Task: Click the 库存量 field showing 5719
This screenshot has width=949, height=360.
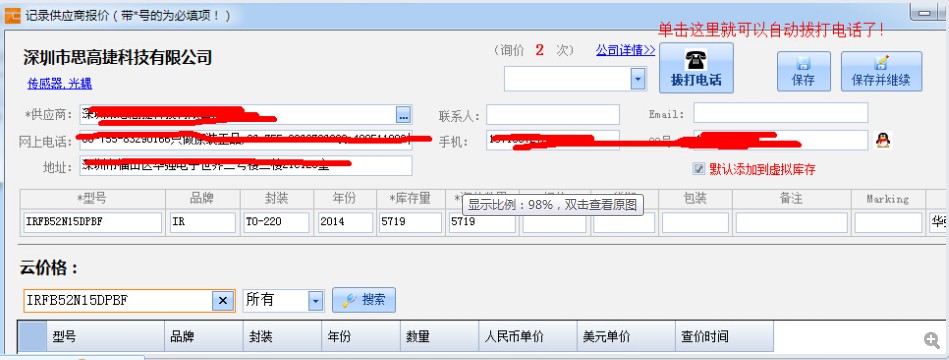Action: (x=410, y=222)
